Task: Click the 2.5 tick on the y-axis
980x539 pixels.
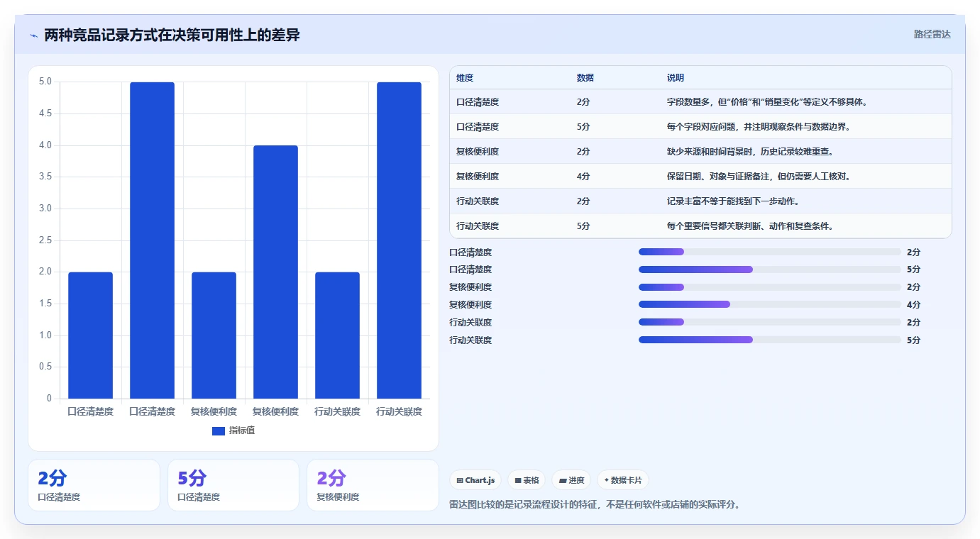Action: coord(45,240)
